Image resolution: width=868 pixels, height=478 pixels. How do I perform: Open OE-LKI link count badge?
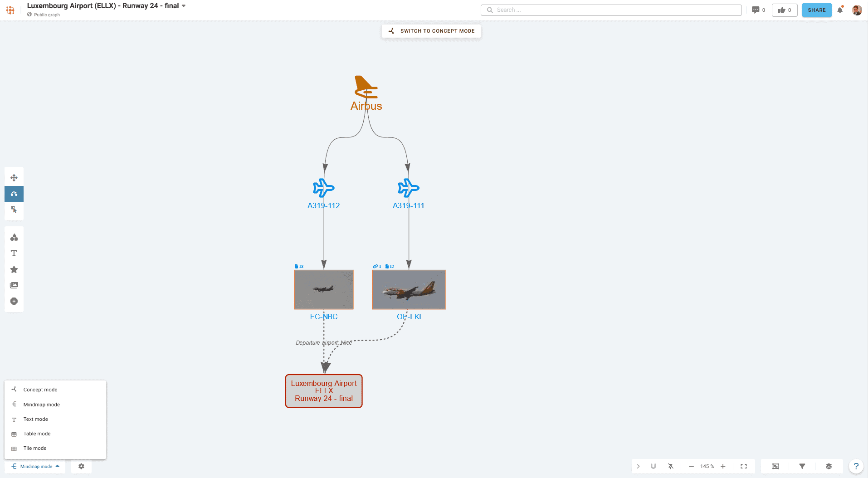click(377, 266)
